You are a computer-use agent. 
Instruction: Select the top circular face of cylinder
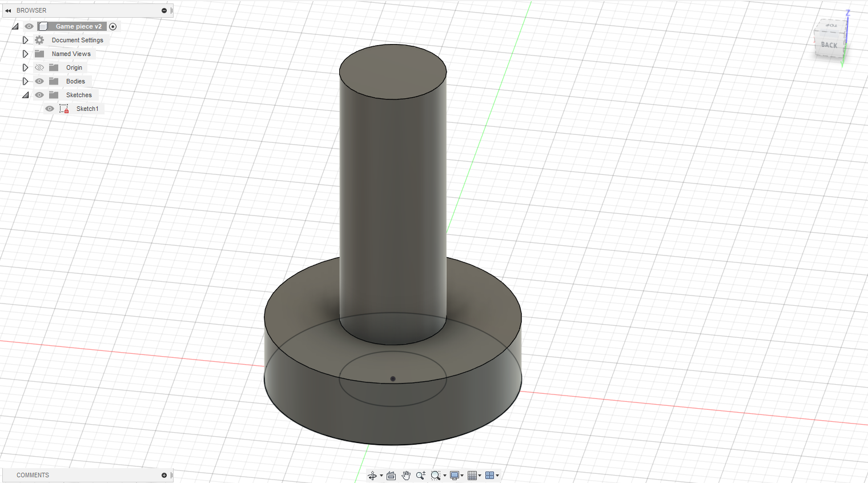(393, 71)
